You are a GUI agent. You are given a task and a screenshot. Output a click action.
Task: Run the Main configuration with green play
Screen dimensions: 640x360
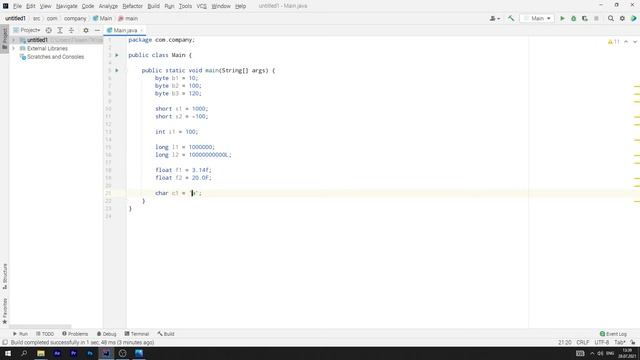(562, 18)
